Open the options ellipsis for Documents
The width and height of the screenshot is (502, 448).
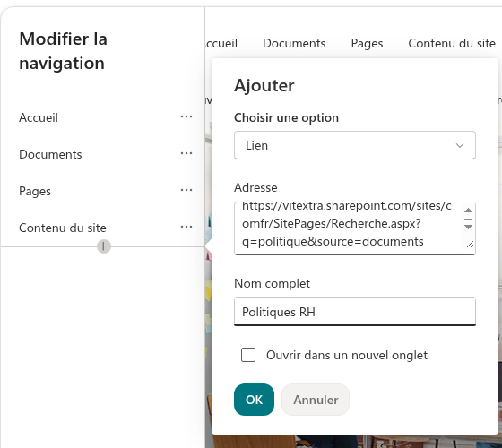pos(186,153)
